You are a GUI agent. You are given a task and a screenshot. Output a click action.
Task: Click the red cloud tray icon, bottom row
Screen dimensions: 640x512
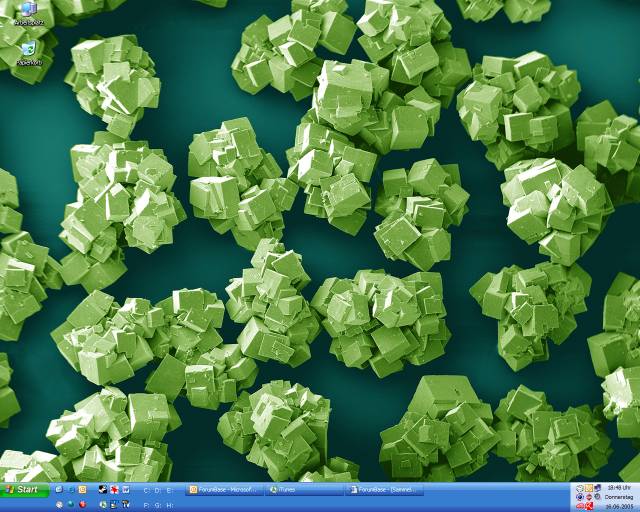(580, 506)
